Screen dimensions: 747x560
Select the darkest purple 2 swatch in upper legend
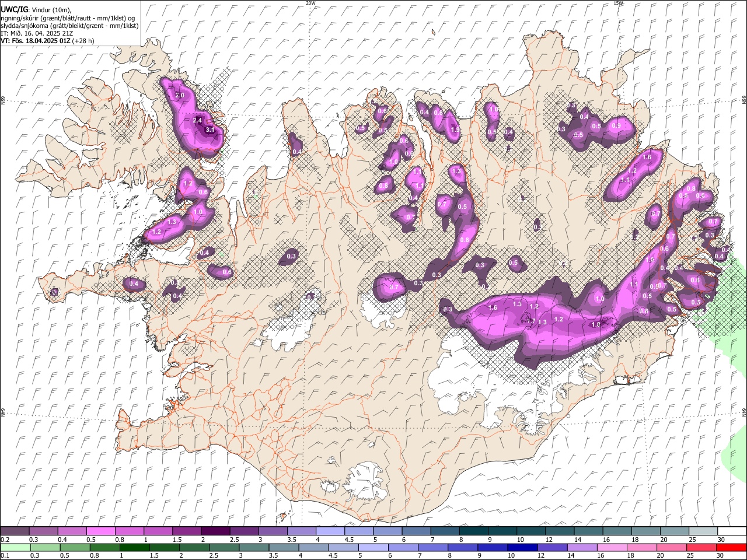(215, 531)
